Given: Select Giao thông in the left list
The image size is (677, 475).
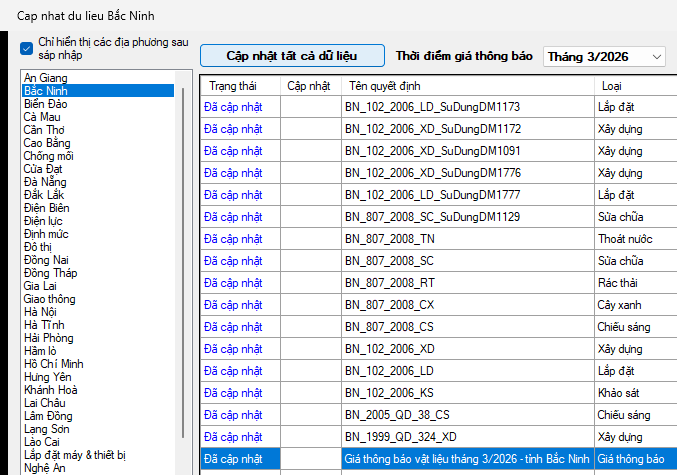Looking at the screenshot, I should point(52,299).
